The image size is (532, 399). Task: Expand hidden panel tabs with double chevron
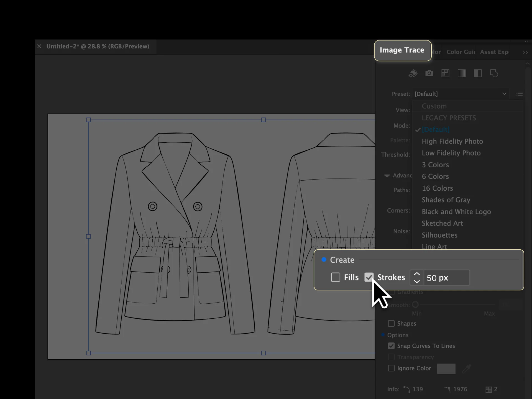pos(525,52)
